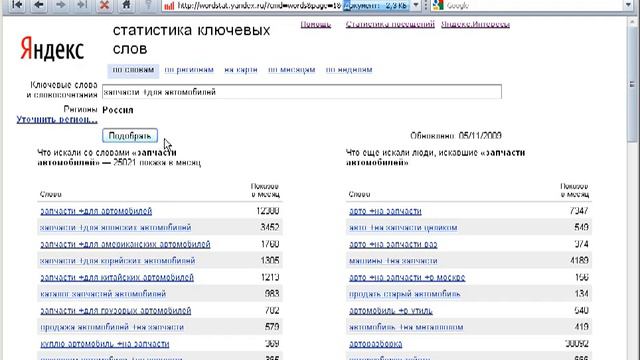The height and width of the screenshot is (360, 640).
Task: Open the Яндекс.Интересы link
Action: [475, 24]
